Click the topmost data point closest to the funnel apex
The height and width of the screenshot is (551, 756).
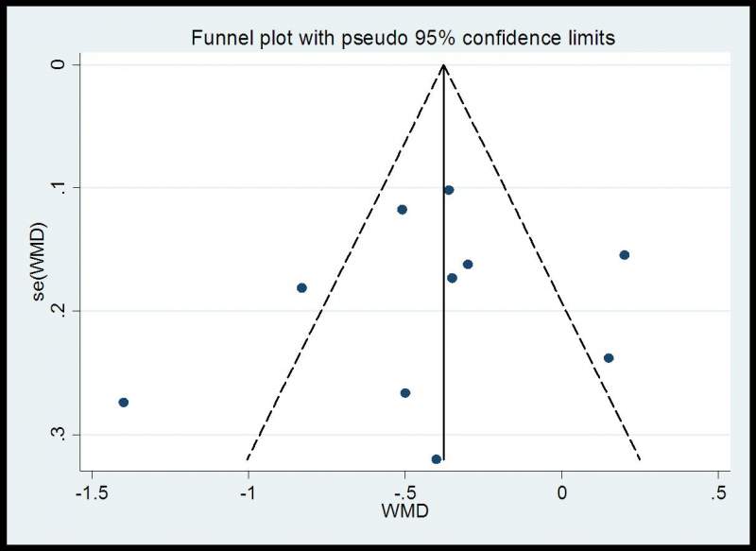pos(449,190)
